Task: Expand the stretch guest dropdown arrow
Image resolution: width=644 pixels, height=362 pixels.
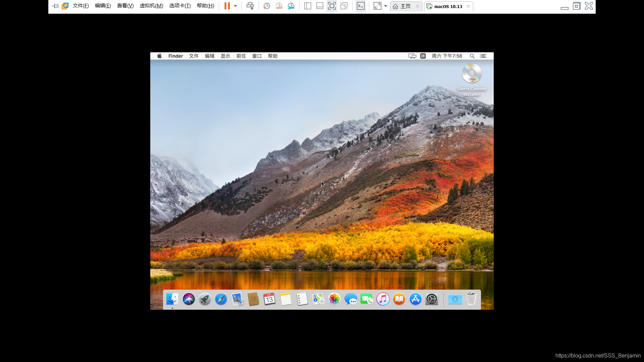Action: point(386,6)
